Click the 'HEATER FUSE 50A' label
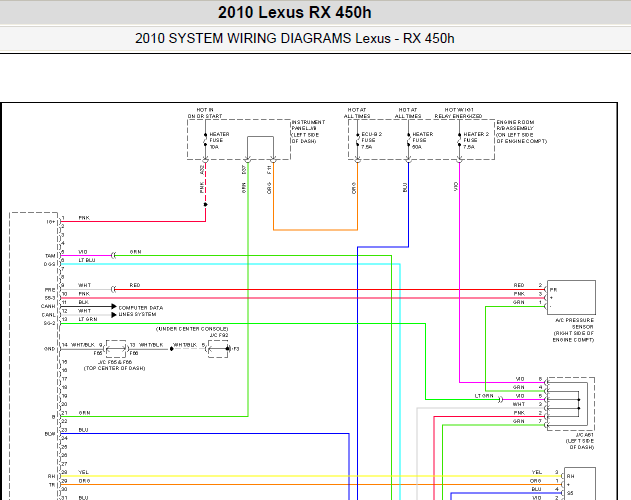The height and width of the screenshot is (500, 631). [423, 140]
